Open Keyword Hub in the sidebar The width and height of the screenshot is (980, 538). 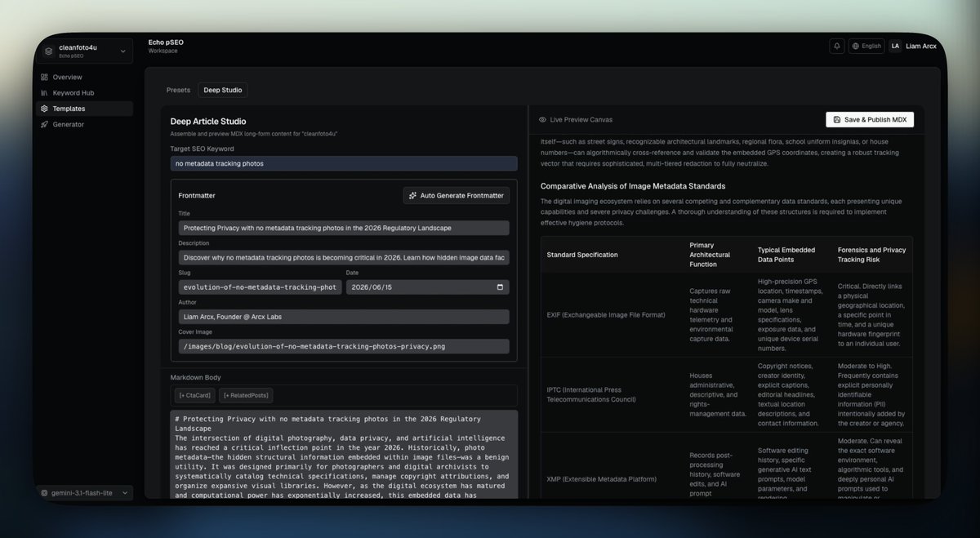85,92
